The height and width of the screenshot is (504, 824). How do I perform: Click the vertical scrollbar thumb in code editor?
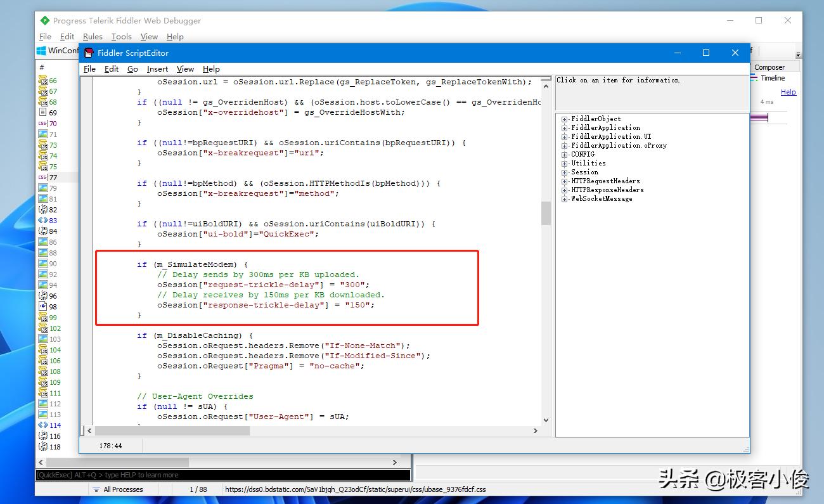click(546, 214)
